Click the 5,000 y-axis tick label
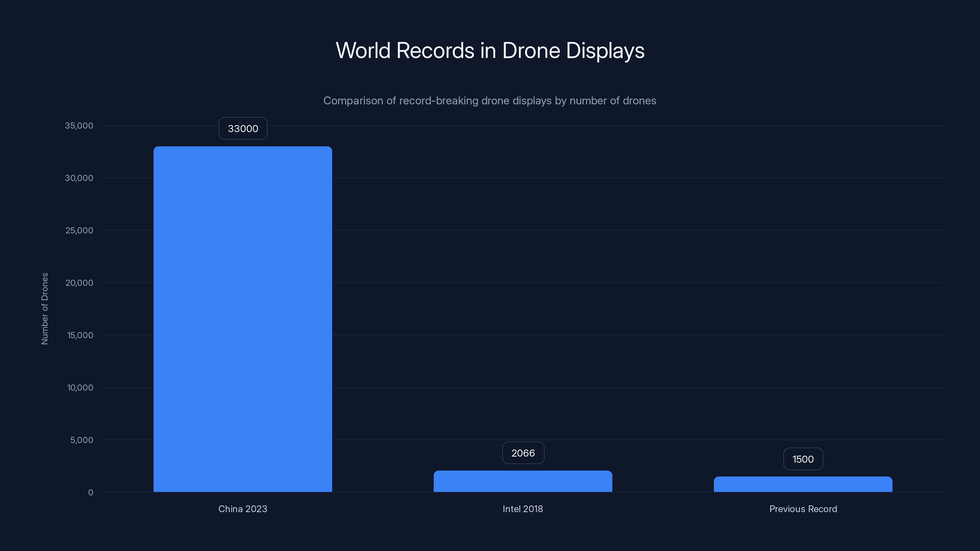Viewport: 980px width, 551px height. 81,440
